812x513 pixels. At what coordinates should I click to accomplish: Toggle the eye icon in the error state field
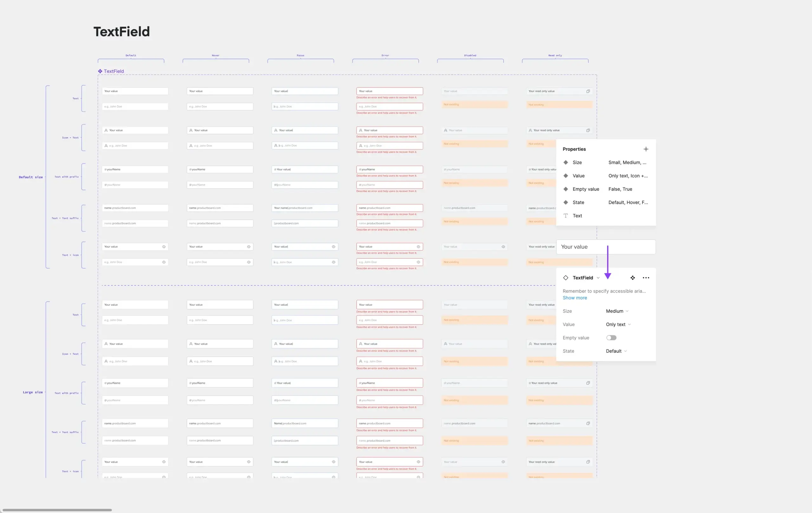point(418,246)
